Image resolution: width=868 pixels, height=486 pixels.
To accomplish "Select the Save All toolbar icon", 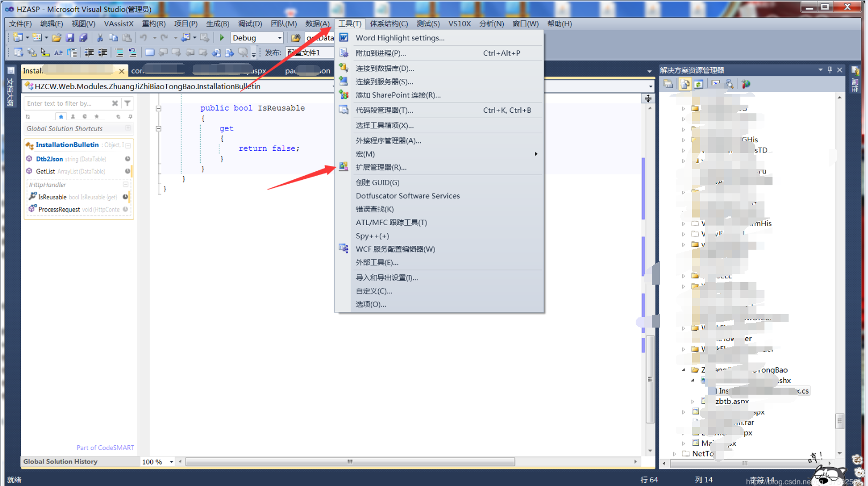I will click(x=84, y=37).
